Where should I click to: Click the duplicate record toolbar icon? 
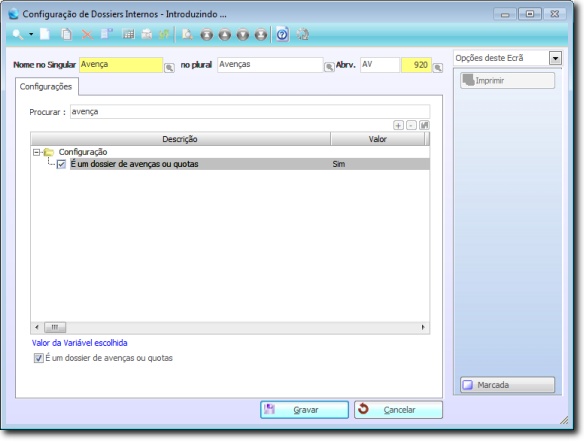[67, 34]
